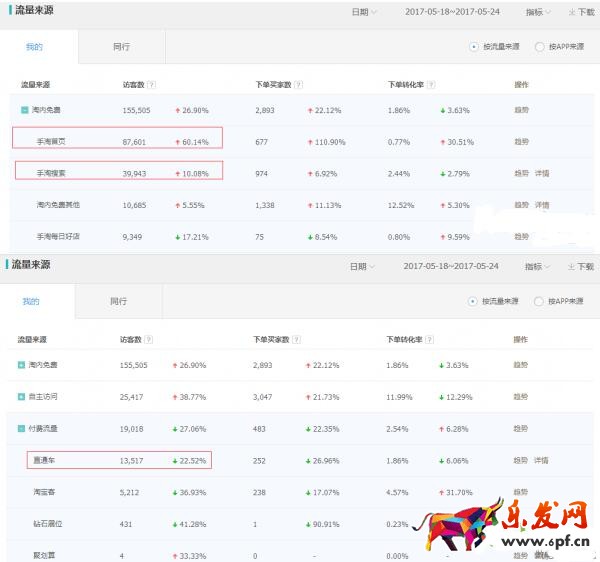Expand the 自主访问 row
Image resolution: width=600 pixels, height=562 pixels.
click(x=21, y=397)
